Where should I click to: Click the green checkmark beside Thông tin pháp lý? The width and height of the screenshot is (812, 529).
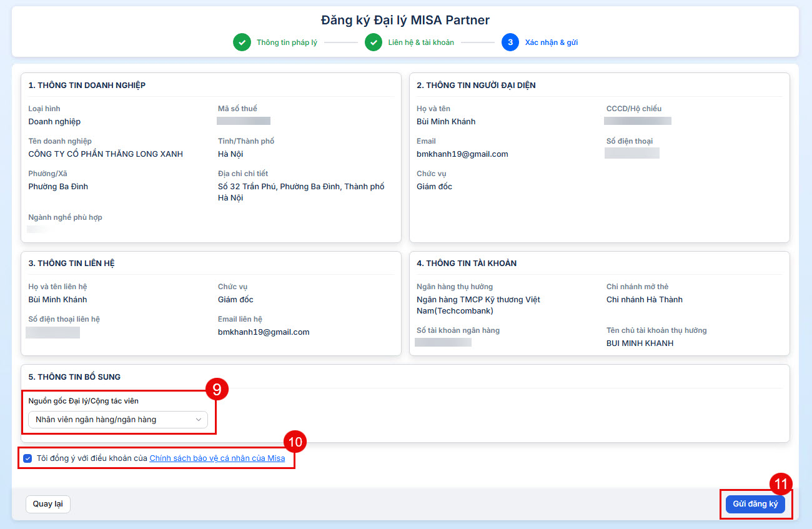(242, 42)
